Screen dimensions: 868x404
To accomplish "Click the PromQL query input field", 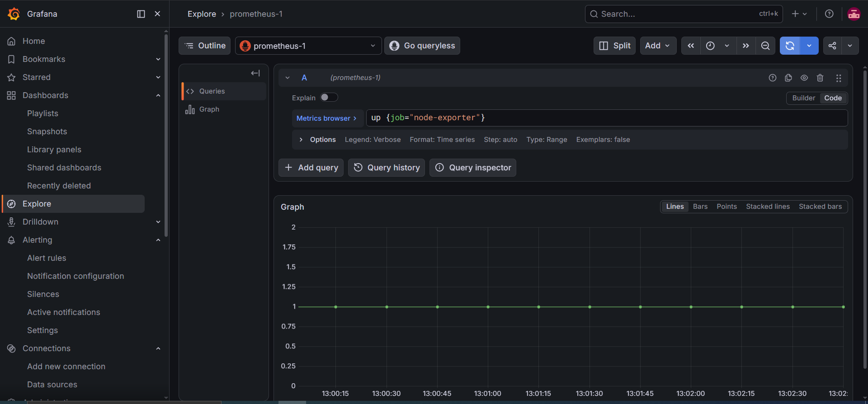I will [607, 118].
